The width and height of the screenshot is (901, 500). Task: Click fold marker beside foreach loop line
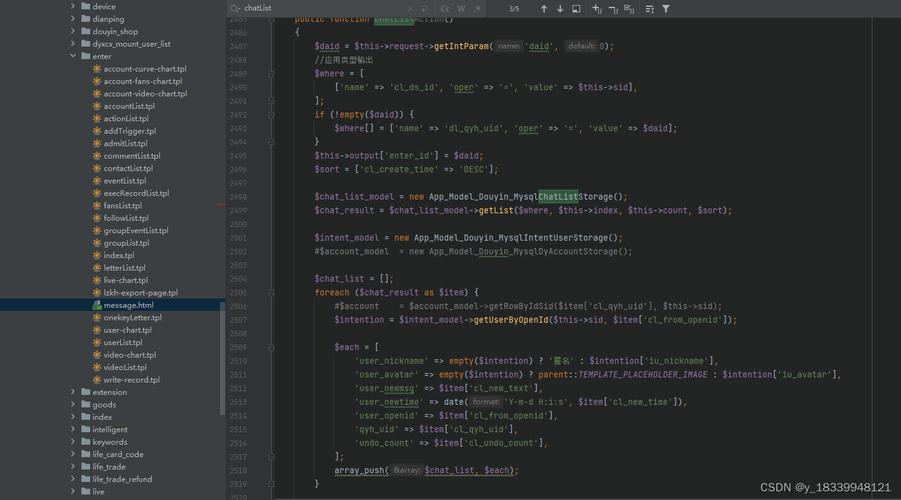click(271, 293)
